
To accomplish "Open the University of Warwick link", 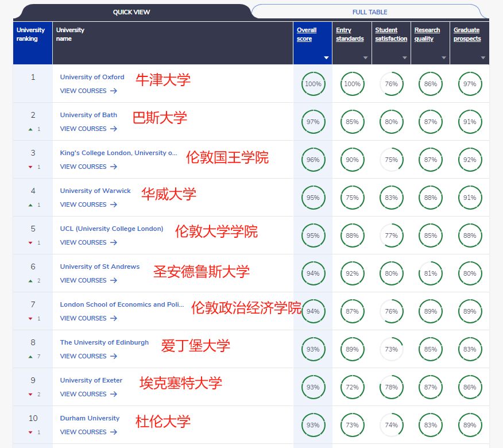I will 95,191.
